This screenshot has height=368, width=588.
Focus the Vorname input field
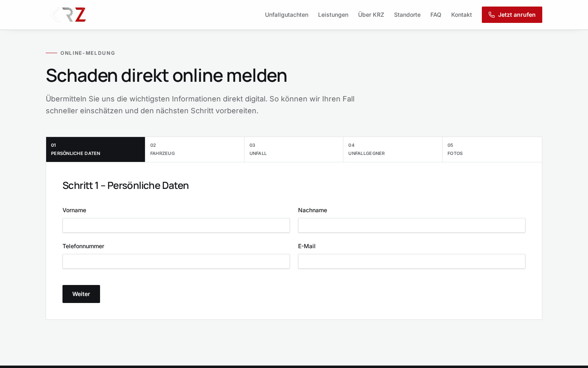point(176,225)
